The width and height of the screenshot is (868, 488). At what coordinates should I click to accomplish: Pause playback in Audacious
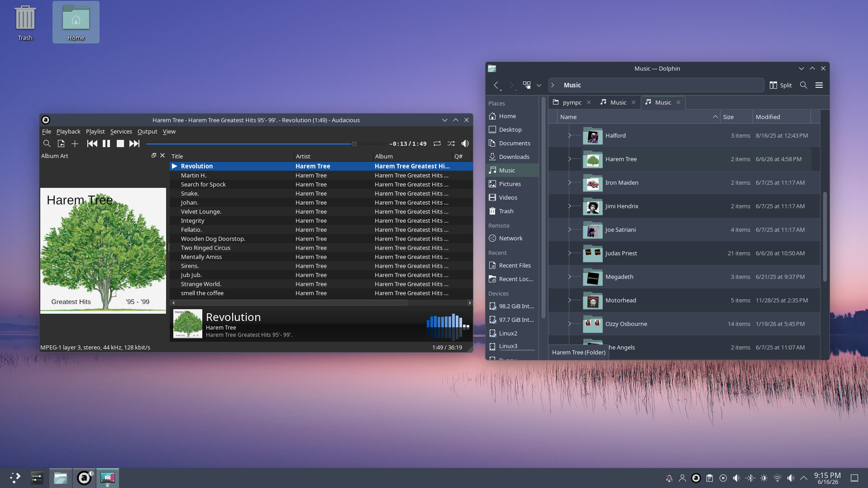click(x=106, y=144)
